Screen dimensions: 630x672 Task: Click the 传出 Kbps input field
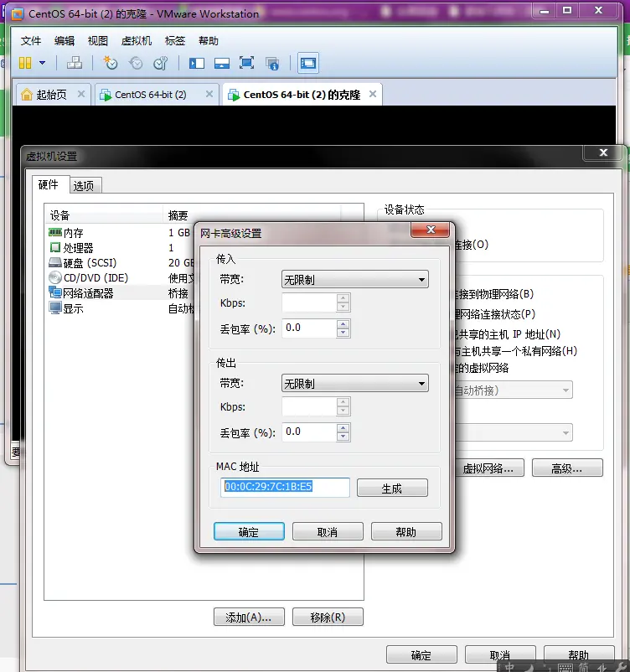click(x=309, y=406)
